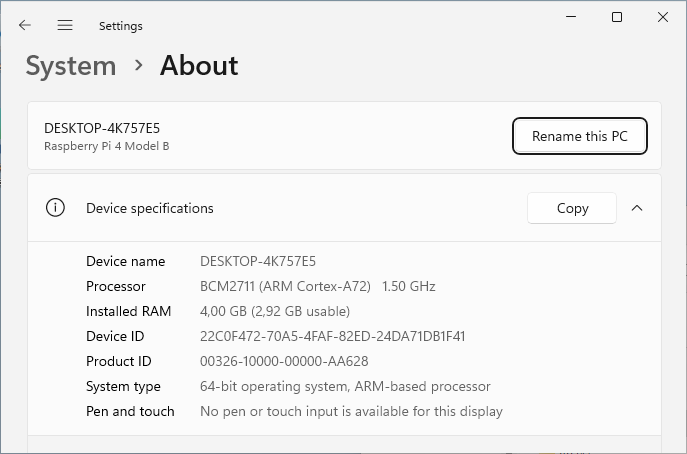Image resolution: width=687 pixels, height=454 pixels.
Task: Click the info icon beside Device specifications
Action: coord(55,208)
